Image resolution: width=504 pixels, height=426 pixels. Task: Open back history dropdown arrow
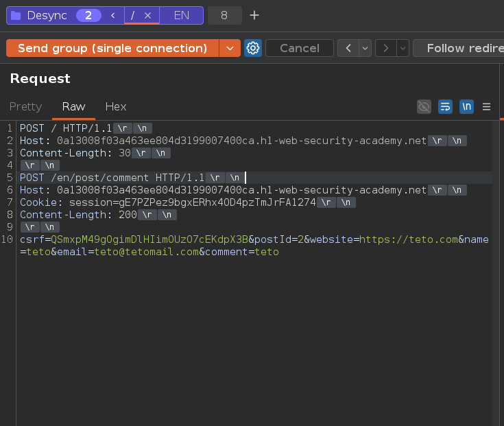tap(365, 48)
